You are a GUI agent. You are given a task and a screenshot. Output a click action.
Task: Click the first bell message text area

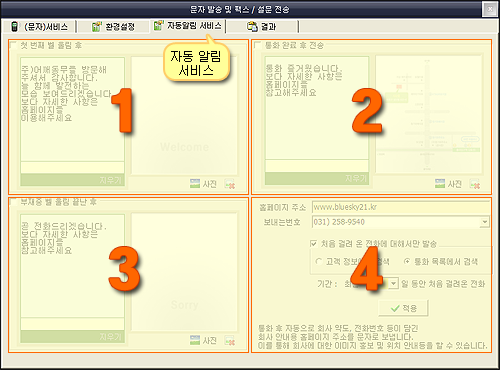click(x=72, y=110)
